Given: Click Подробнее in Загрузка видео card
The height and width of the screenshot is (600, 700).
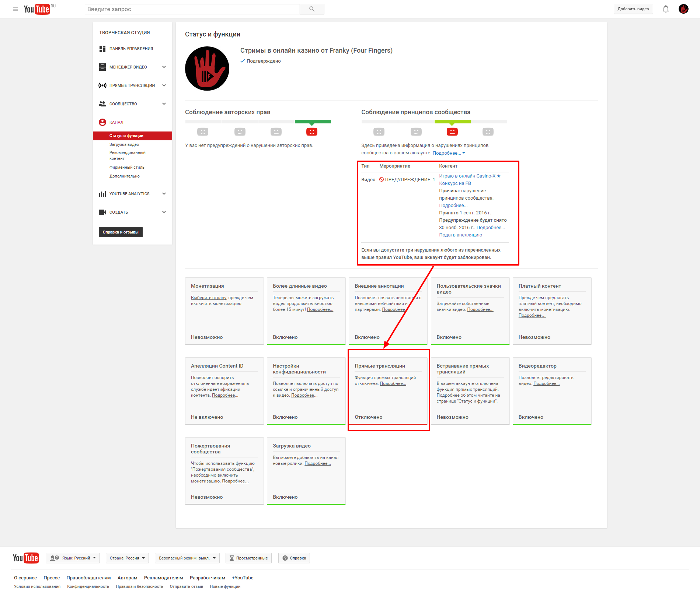Looking at the screenshot, I should [x=318, y=464].
